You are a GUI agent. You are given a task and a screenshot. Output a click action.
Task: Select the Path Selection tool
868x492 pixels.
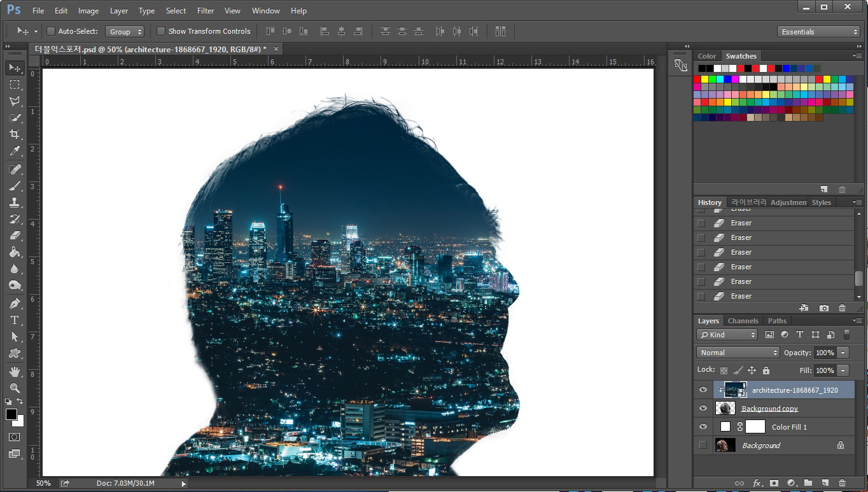click(15, 337)
